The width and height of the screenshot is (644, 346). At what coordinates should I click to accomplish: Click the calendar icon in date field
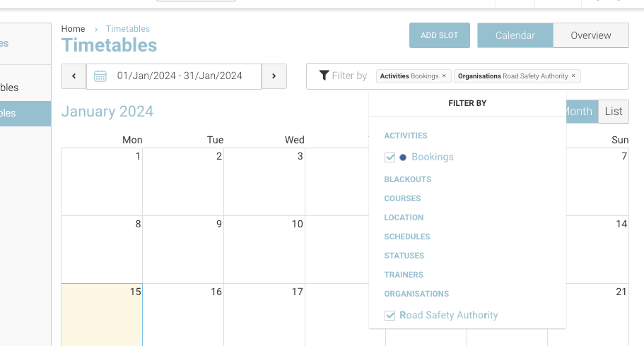click(100, 76)
